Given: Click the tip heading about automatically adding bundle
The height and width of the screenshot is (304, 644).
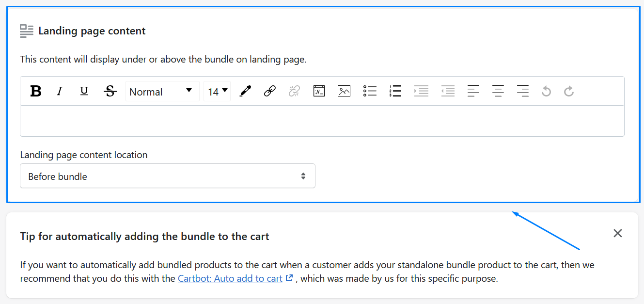Looking at the screenshot, I should click(x=145, y=237).
